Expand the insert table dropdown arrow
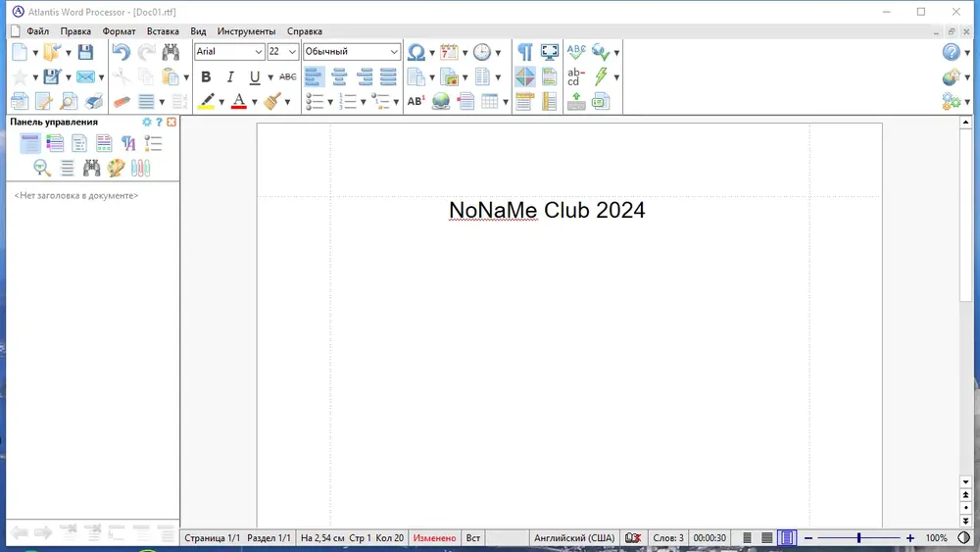Image resolution: width=980 pixels, height=552 pixels. [x=505, y=102]
